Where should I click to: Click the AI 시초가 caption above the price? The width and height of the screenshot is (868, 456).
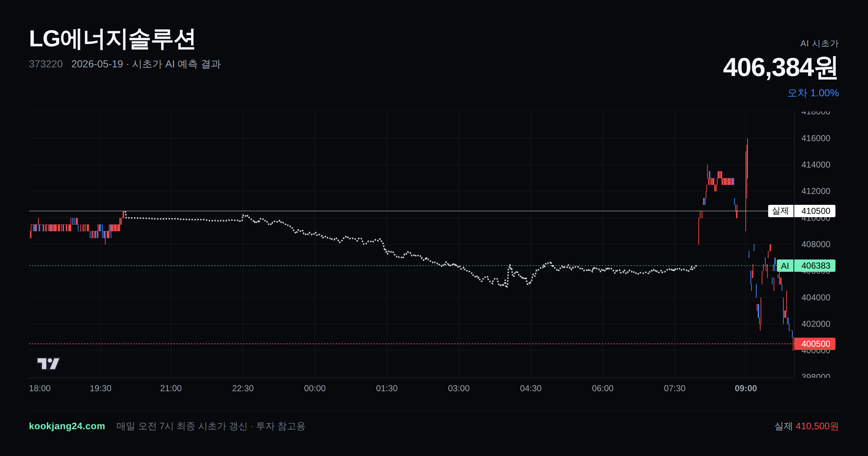[819, 43]
